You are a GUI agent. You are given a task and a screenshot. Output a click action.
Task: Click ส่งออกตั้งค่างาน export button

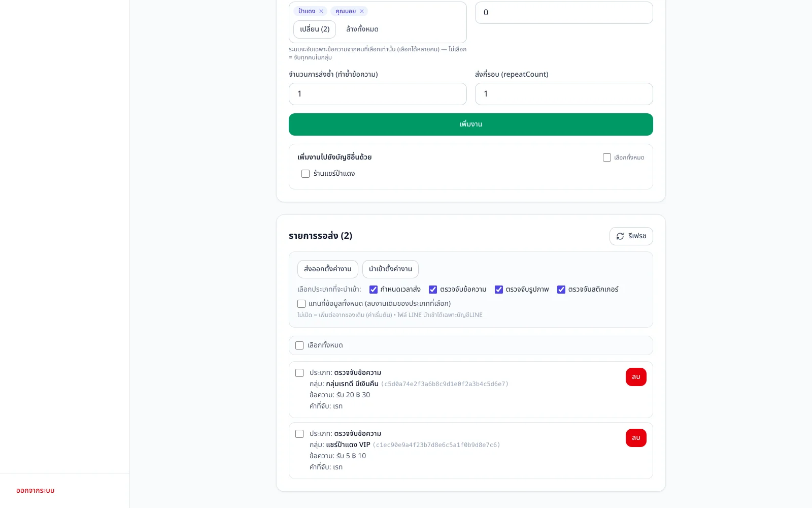pos(328,269)
